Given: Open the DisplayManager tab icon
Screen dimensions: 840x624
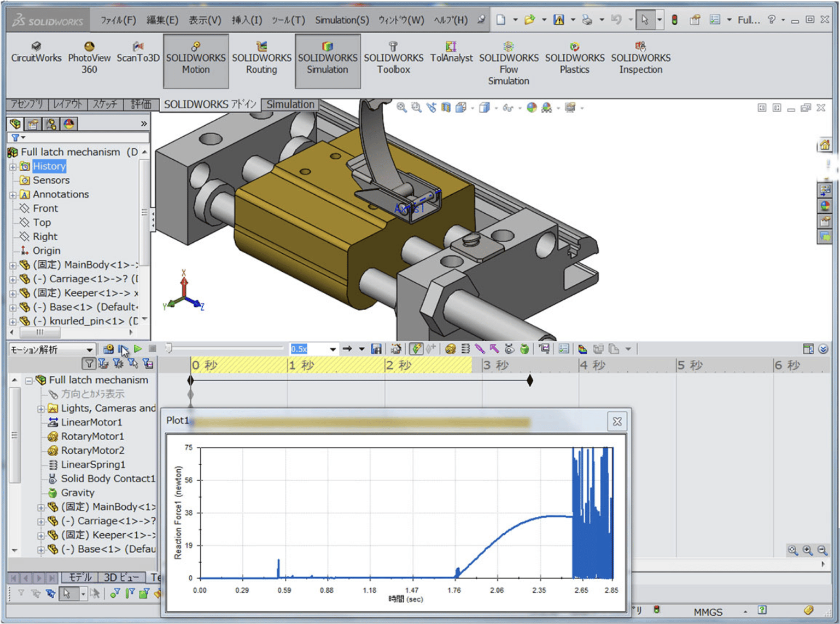Looking at the screenshot, I should (x=69, y=124).
